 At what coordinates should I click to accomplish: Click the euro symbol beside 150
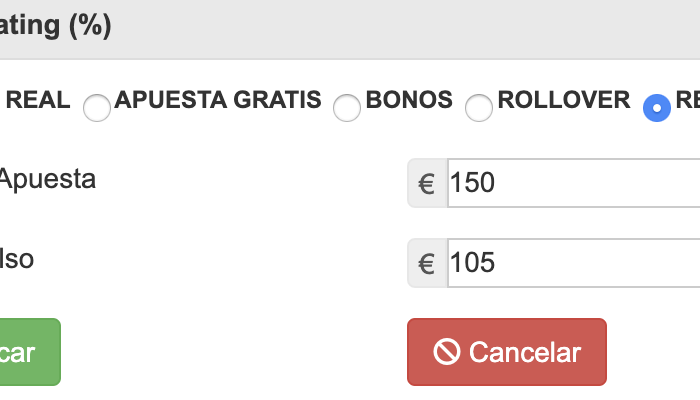[427, 184]
